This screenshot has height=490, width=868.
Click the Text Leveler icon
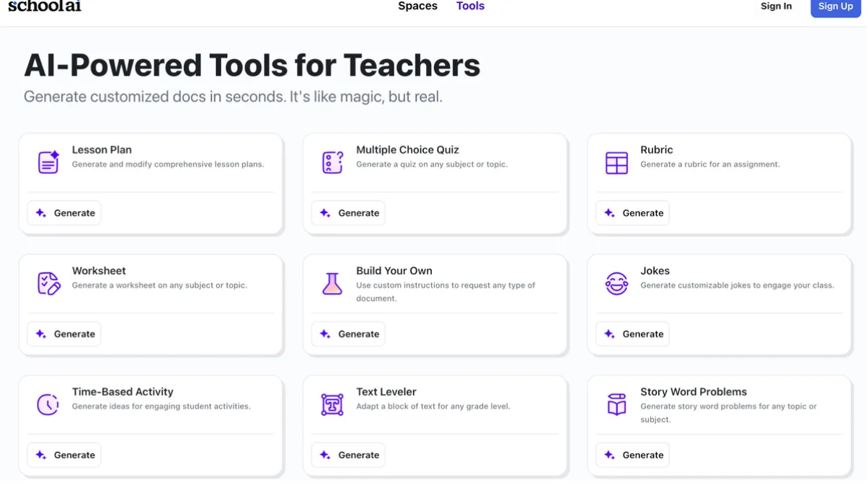pyautogui.click(x=332, y=404)
